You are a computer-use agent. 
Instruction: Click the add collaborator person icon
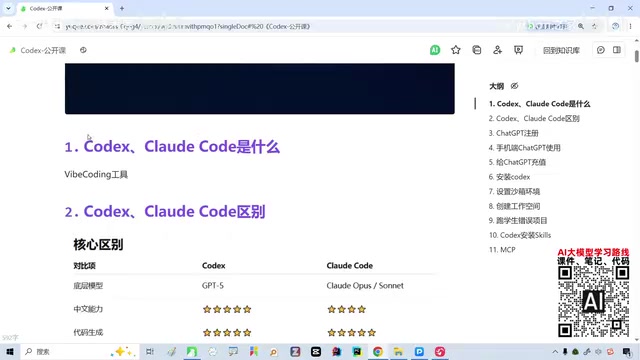click(x=497, y=50)
